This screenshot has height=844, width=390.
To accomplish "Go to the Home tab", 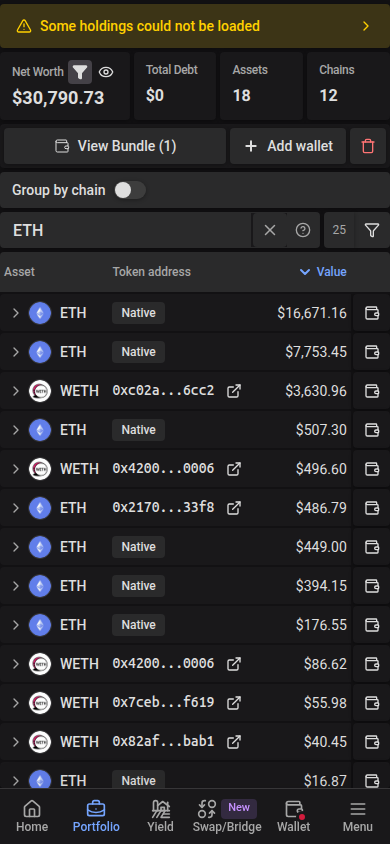I will (32, 817).
